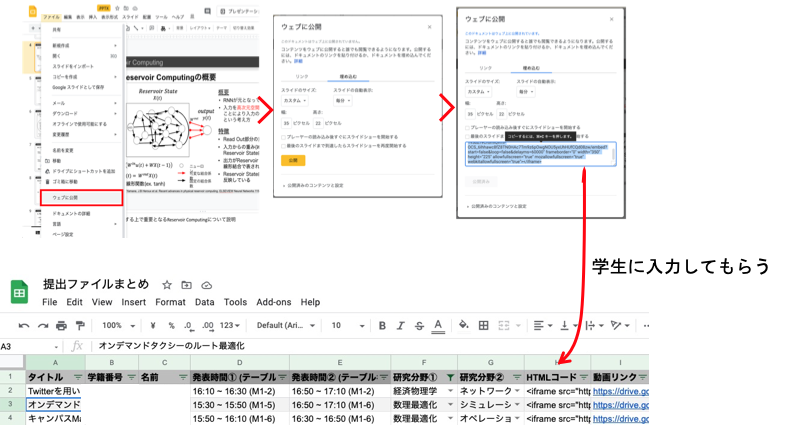Screen dimensions: 796x425
Task: Click the yellow 公開 publish button
Action: (293, 160)
